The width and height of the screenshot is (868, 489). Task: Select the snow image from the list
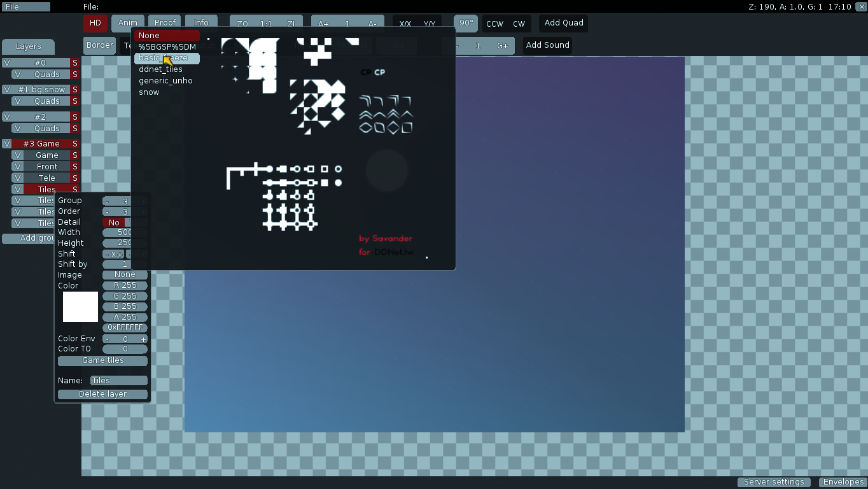149,92
